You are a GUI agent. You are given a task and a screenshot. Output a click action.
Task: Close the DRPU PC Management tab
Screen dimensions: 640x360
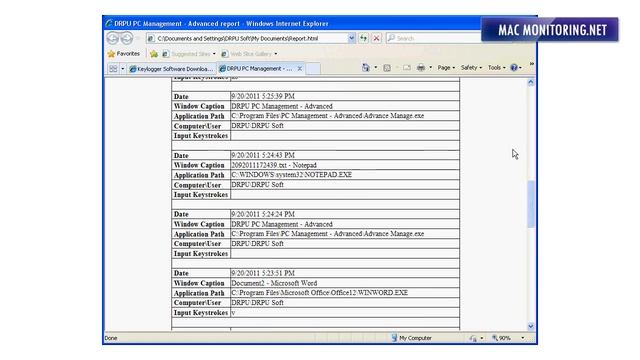pos(300,69)
